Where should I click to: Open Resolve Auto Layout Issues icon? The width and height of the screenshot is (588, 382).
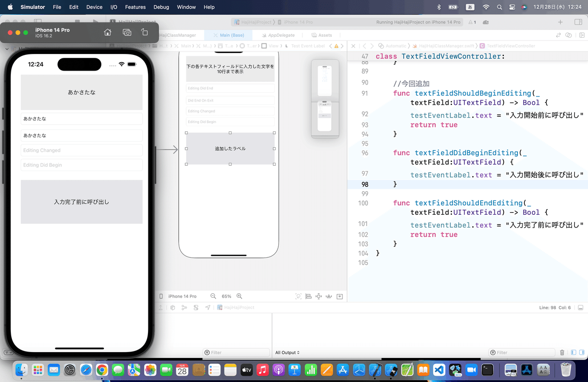point(329,296)
